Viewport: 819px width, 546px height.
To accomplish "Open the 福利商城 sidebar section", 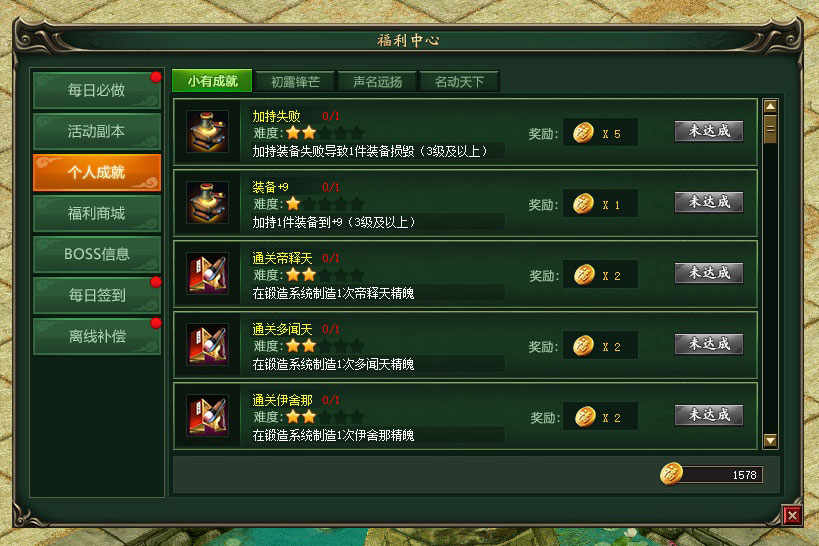I will click(97, 213).
